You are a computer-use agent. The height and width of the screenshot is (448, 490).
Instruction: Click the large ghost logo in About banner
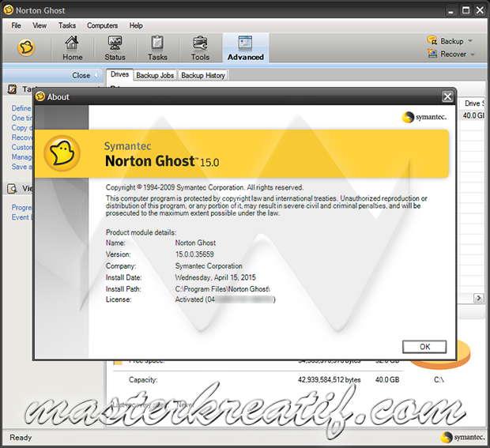[62, 153]
